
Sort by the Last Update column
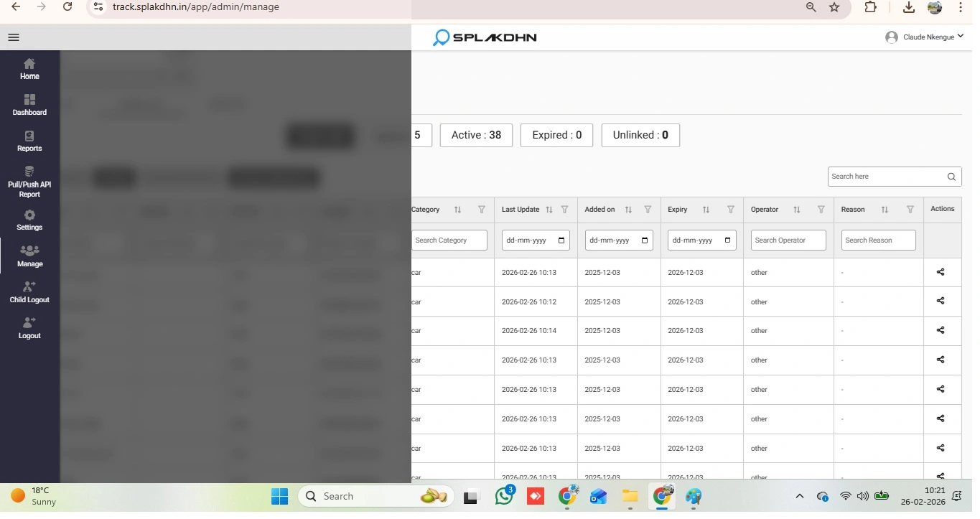(x=549, y=210)
